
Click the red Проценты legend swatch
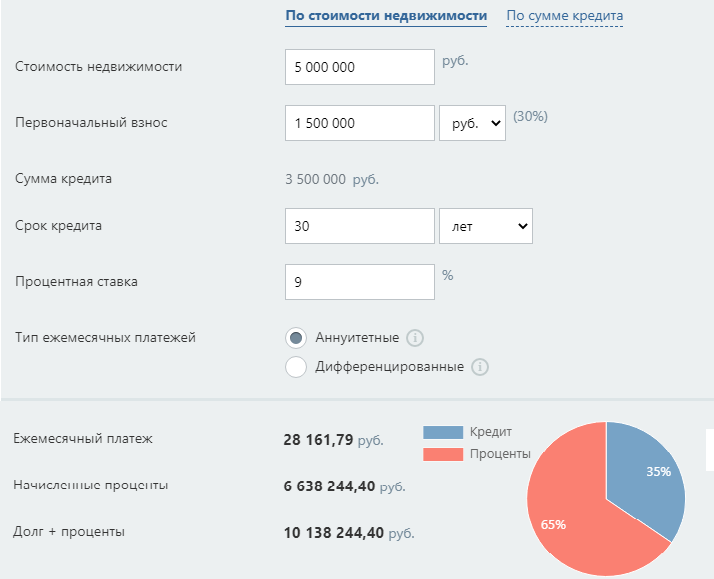pos(443,454)
